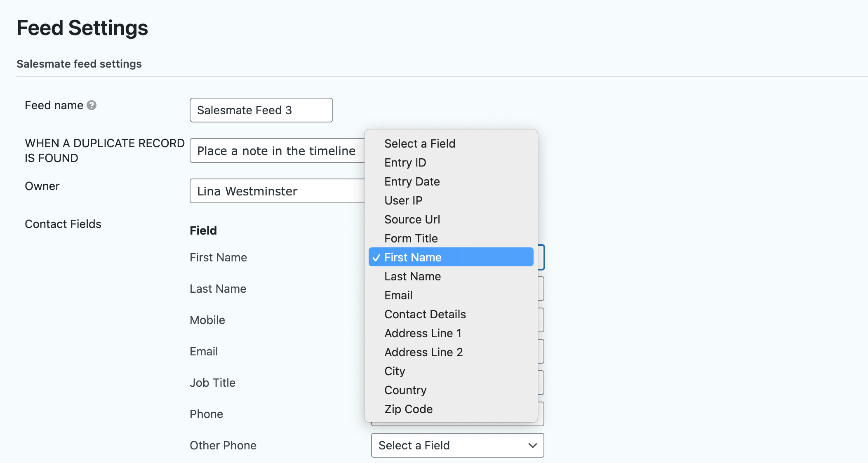
Task: Select Address Line 2 option
Action: click(451, 352)
